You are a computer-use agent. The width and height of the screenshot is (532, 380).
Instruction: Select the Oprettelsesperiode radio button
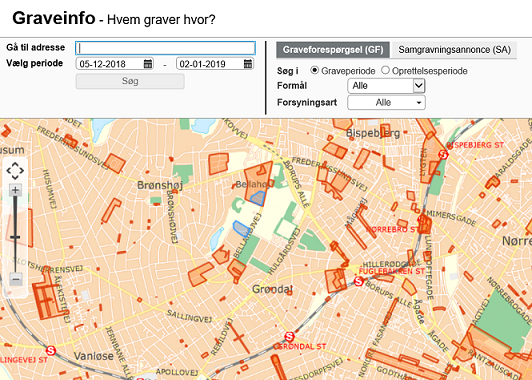click(385, 70)
